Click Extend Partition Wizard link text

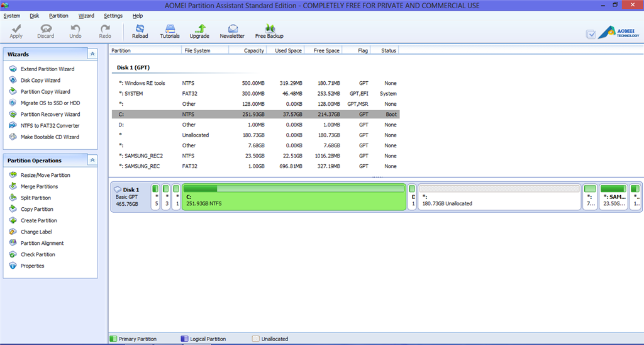48,69
